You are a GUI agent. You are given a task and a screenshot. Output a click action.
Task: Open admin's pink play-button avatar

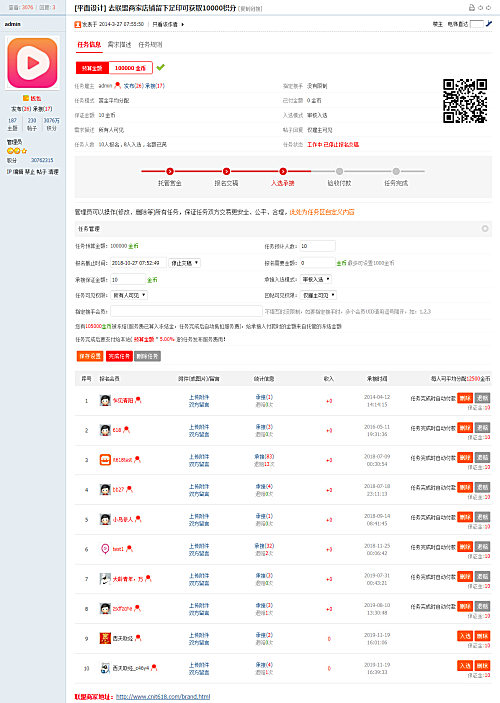[x=32, y=63]
